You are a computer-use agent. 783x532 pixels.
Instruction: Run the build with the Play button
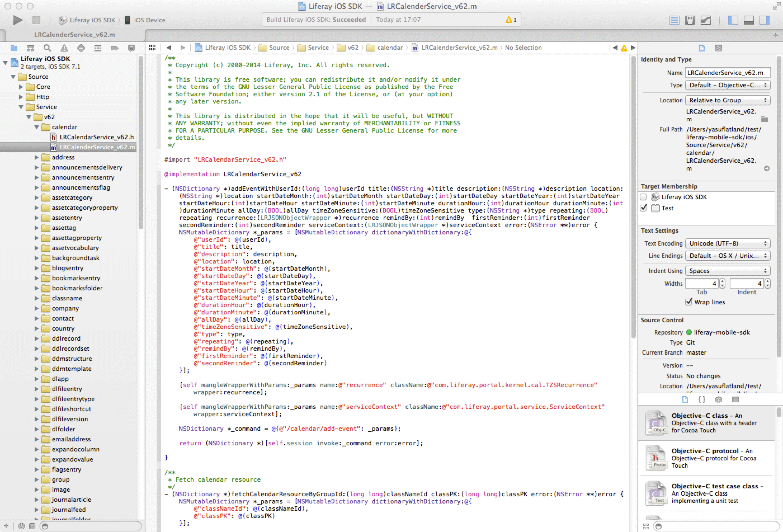pos(18,20)
